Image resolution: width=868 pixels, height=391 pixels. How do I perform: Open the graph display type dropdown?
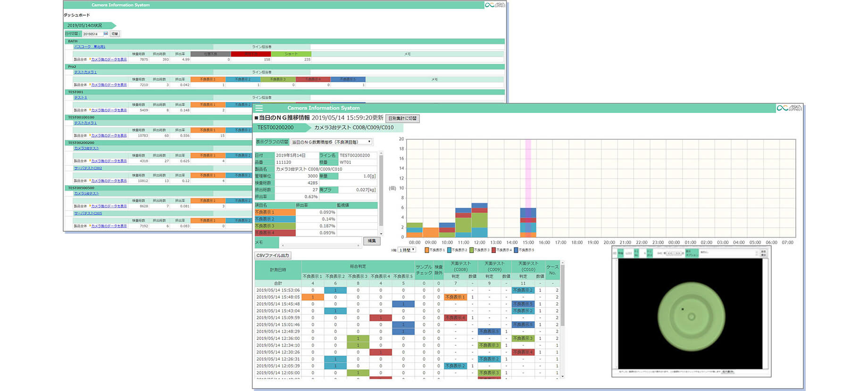click(331, 142)
